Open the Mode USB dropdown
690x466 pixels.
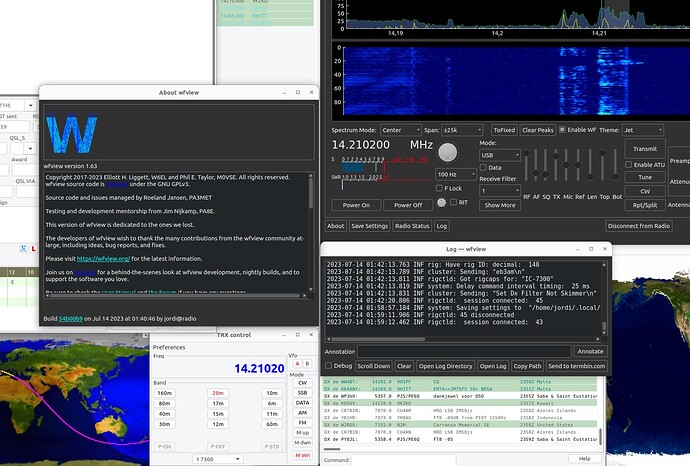tap(500, 155)
